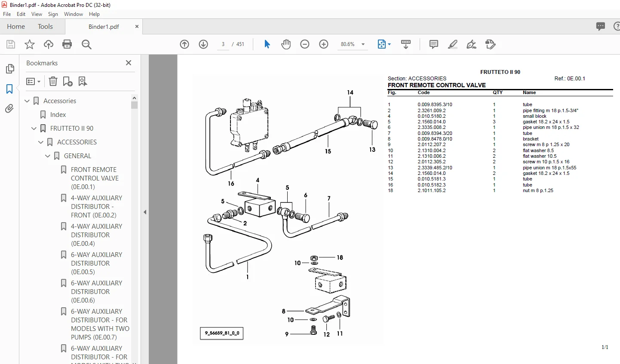The image size is (620, 364).
Task: Click the bookmarks scroll up arrow
Action: pos(135,98)
